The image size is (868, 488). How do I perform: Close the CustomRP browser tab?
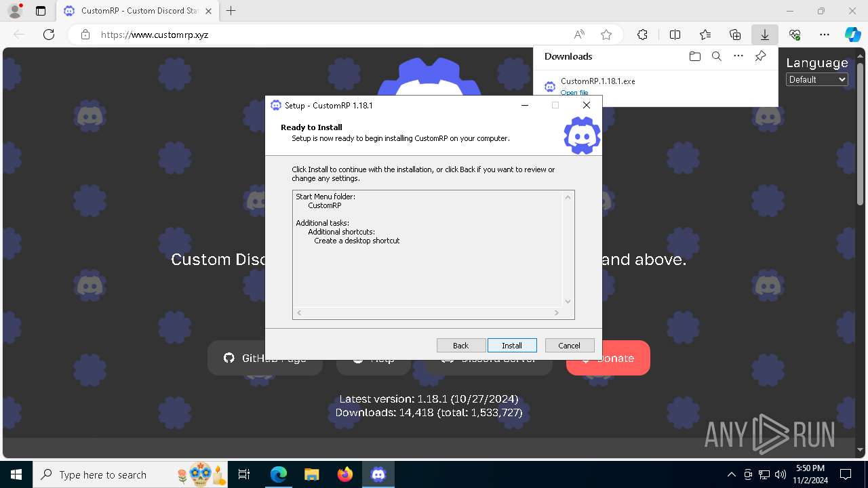click(x=208, y=11)
